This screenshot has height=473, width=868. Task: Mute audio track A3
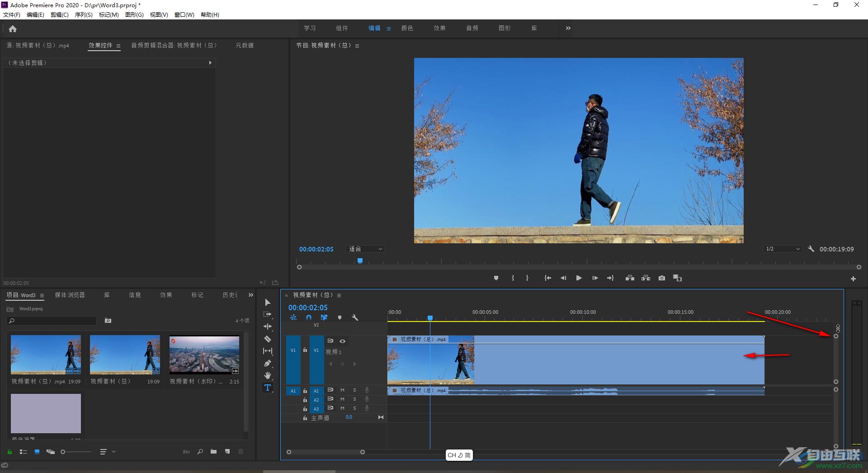coord(342,408)
